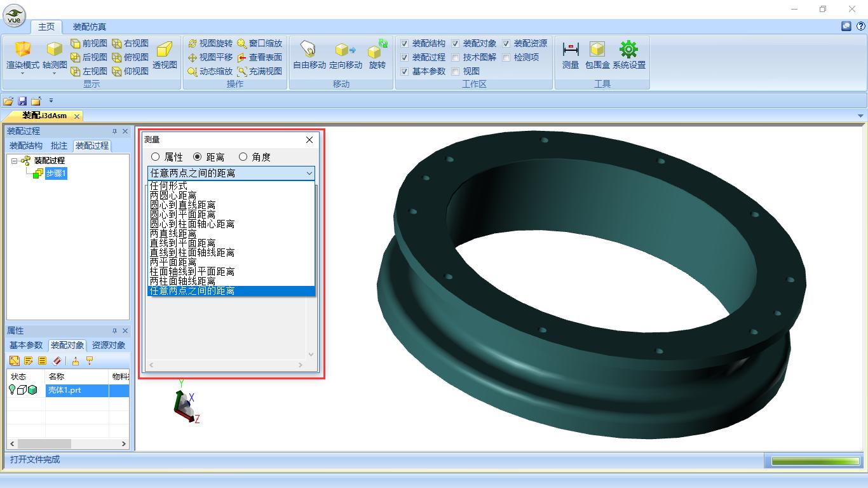Image resolution: width=868 pixels, height=488 pixels.
Task: Select the 属性 radio button
Action: click(x=156, y=157)
